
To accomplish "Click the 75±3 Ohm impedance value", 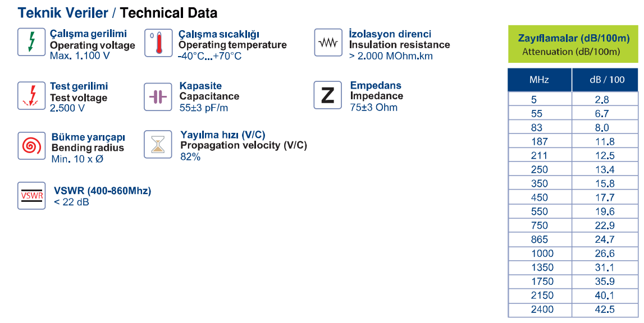I will [374, 108].
